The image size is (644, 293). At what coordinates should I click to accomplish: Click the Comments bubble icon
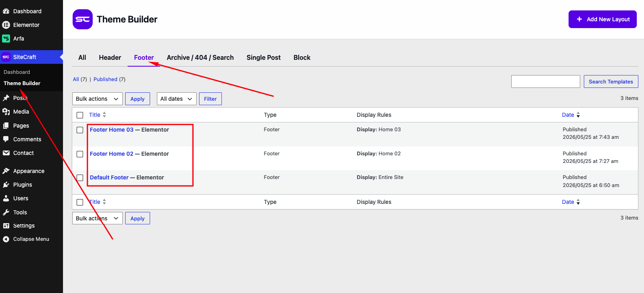point(6,139)
